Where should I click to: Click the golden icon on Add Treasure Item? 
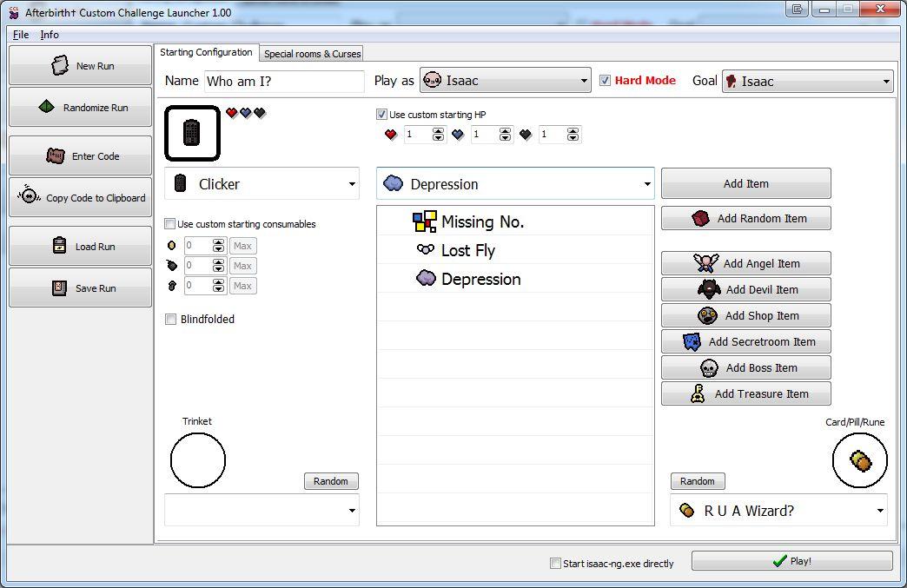coord(698,393)
